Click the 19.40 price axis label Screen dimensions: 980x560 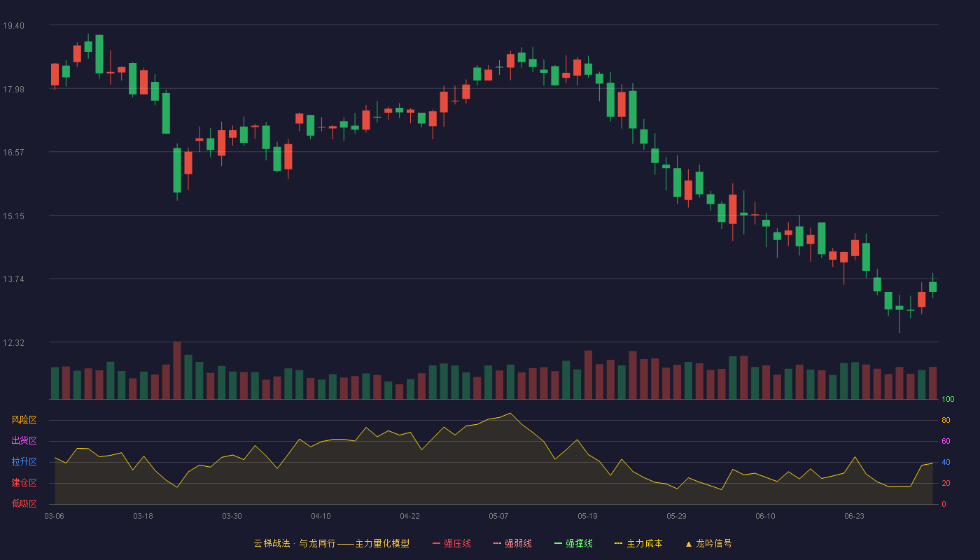click(13, 26)
